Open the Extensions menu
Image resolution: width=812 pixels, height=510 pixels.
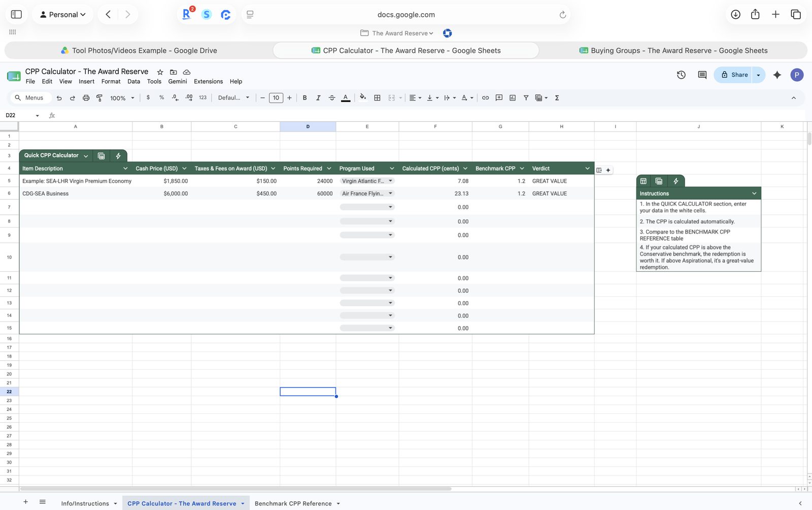208,81
